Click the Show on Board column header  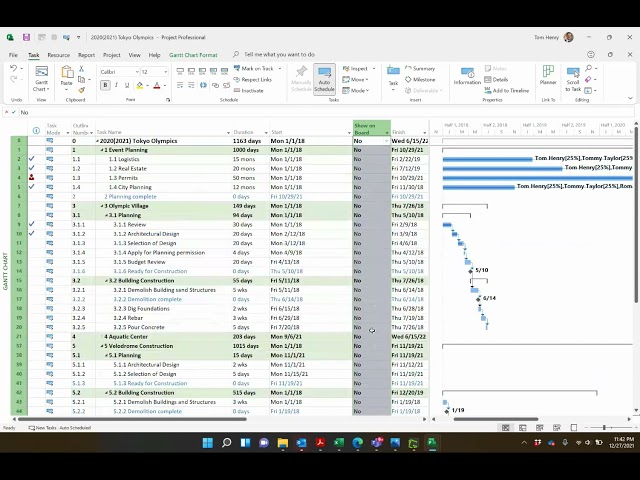coord(371,128)
